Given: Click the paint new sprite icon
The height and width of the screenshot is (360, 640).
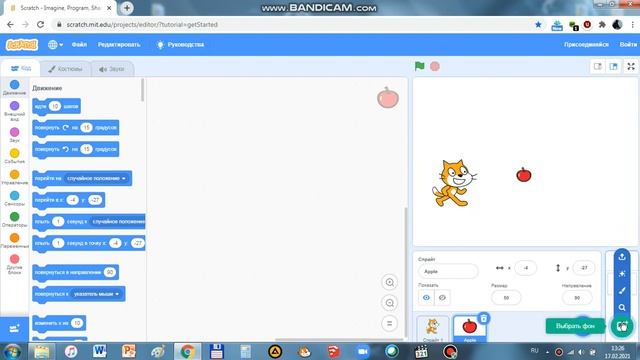Looking at the screenshot, I should pyautogui.click(x=622, y=290).
